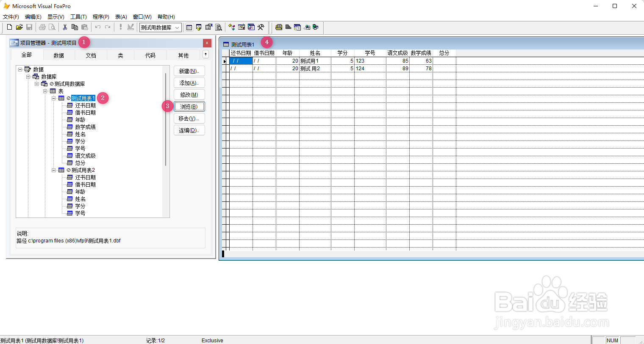This screenshot has width=644, height=344.
Task: Click the 新建(N) button
Action: 189,71
